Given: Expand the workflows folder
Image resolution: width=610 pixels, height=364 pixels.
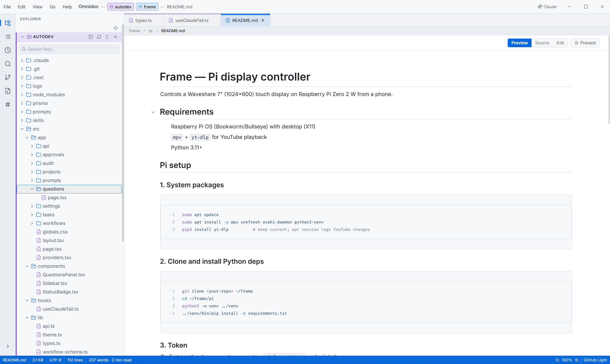Looking at the screenshot, I should click(32, 223).
